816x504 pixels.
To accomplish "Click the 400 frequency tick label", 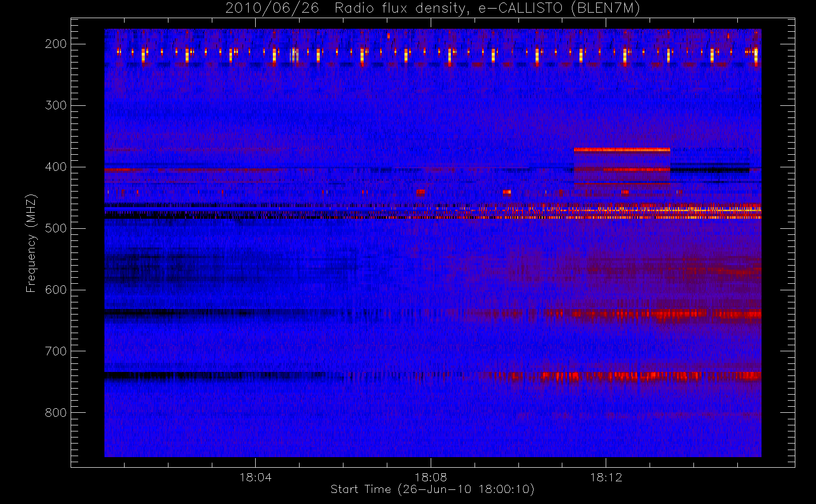I will point(55,167).
